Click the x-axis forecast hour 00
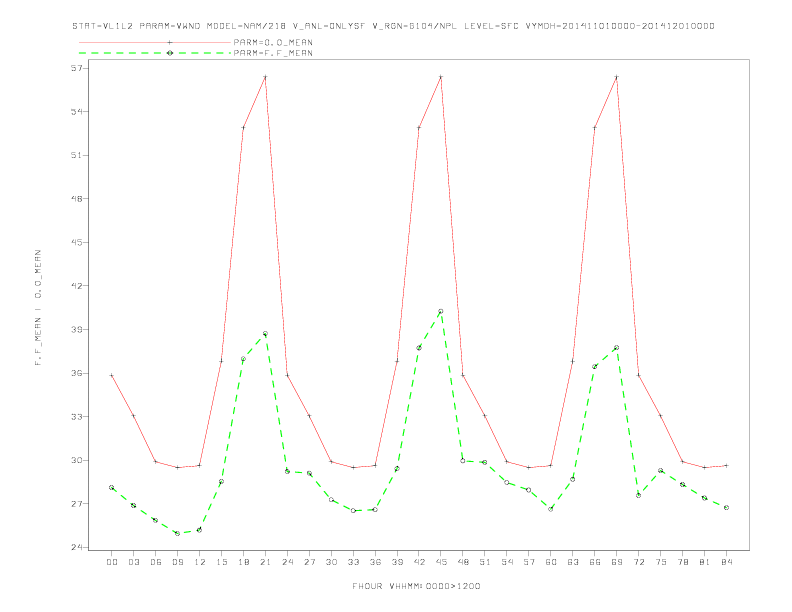This screenshot has height=612, width=792. click(x=112, y=562)
